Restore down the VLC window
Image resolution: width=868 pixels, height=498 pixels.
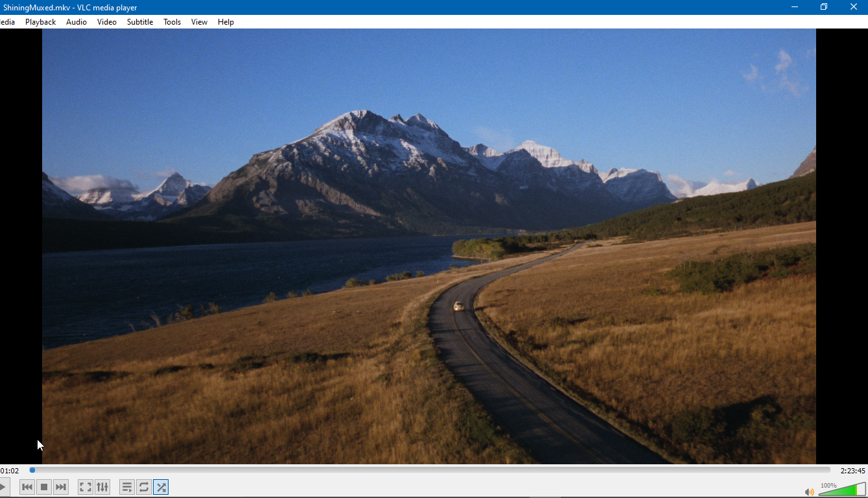[824, 7]
